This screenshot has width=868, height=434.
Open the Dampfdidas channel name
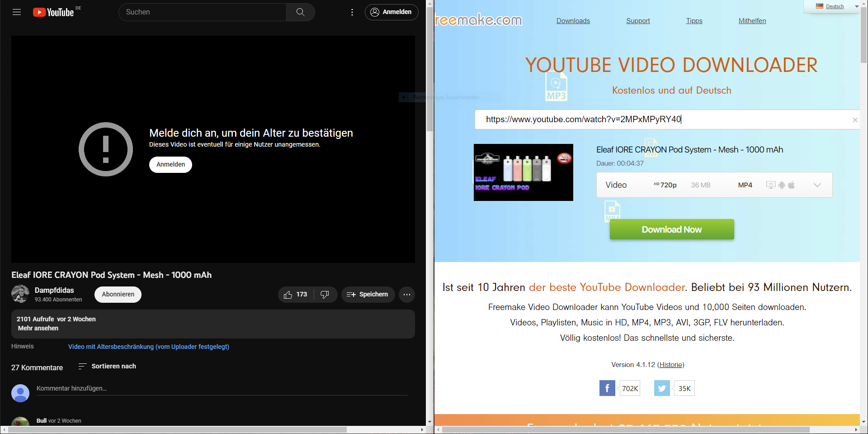54,290
